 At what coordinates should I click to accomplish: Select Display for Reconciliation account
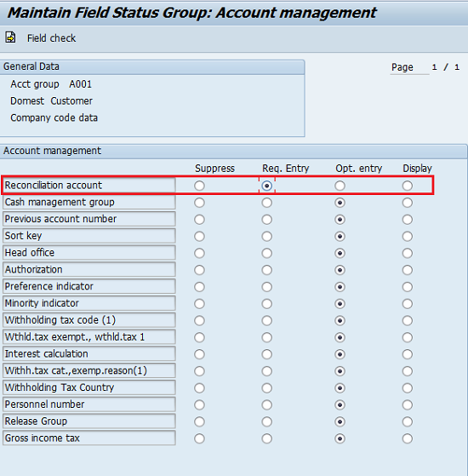pos(408,186)
